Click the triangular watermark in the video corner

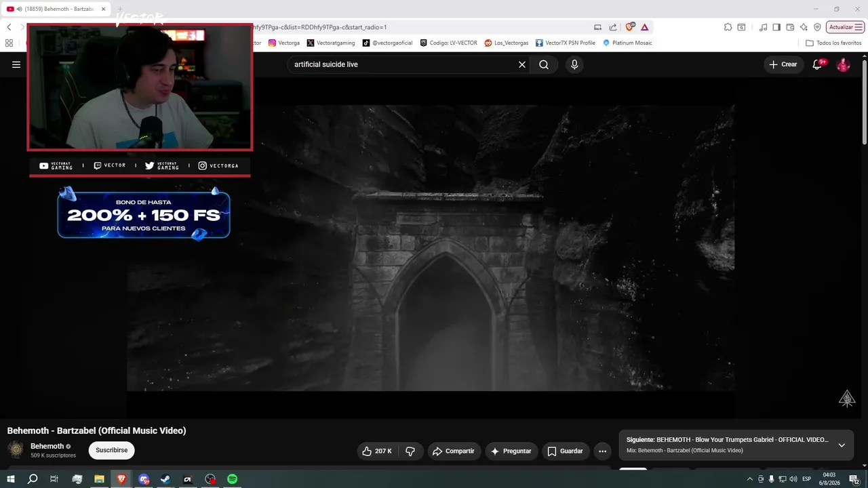(x=847, y=399)
